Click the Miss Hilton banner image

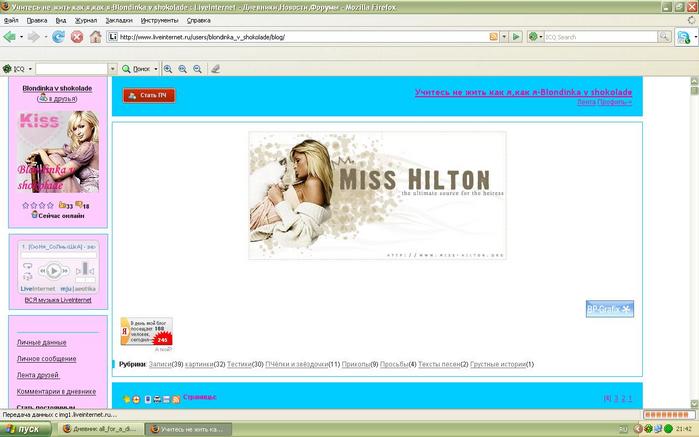[377, 195]
